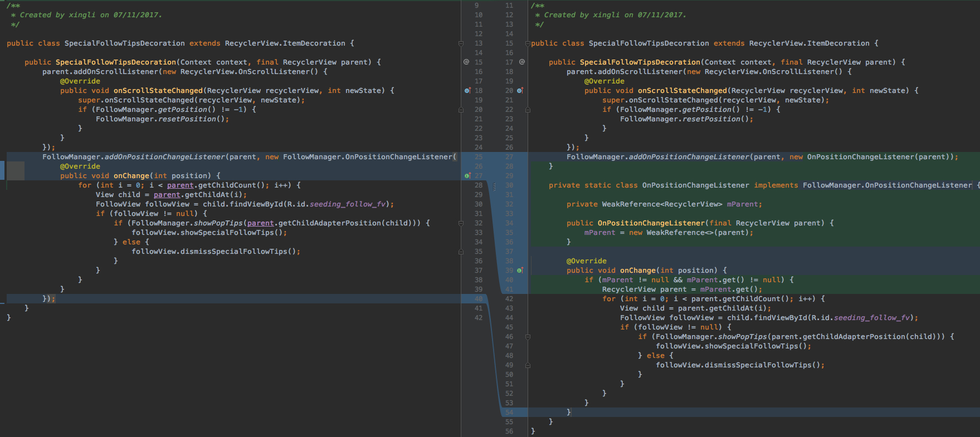Click line number 9 in the gutter
The height and width of the screenshot is (437, 980).
(x=477, y=6)
